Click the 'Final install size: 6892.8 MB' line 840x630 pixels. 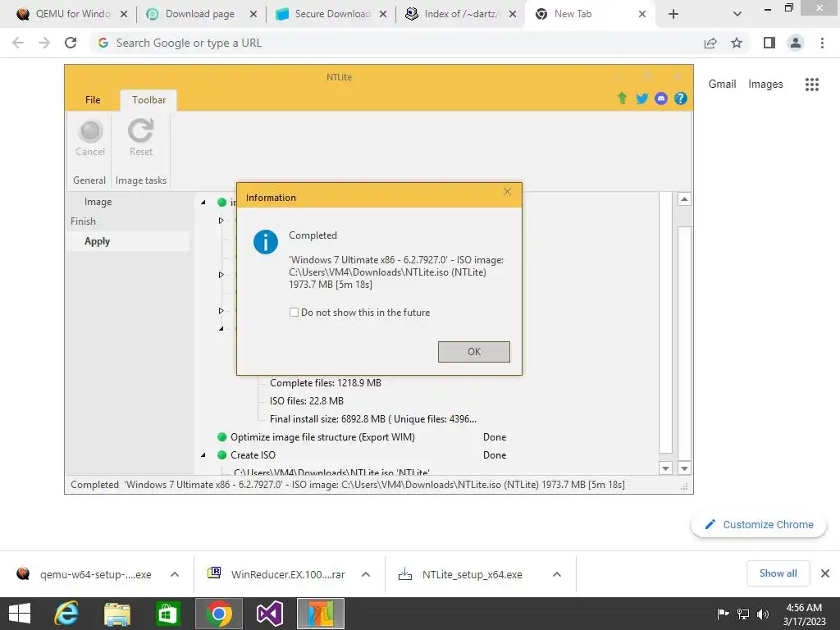coord(373,419)
